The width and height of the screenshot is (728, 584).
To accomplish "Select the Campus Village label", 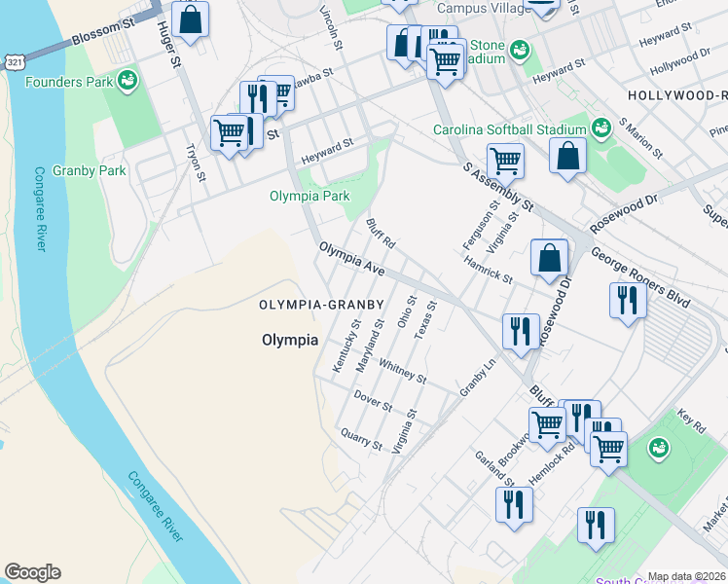I will 485,9.
